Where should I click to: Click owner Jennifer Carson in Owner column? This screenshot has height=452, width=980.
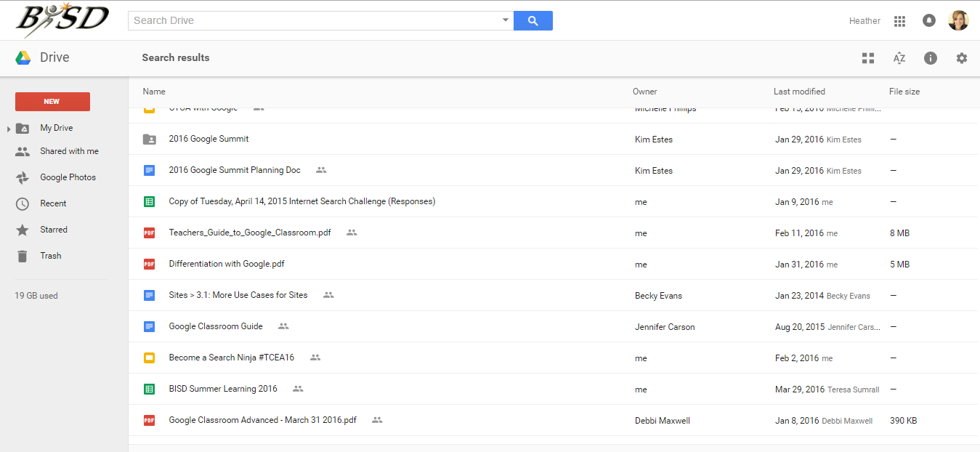pos(665,327)
